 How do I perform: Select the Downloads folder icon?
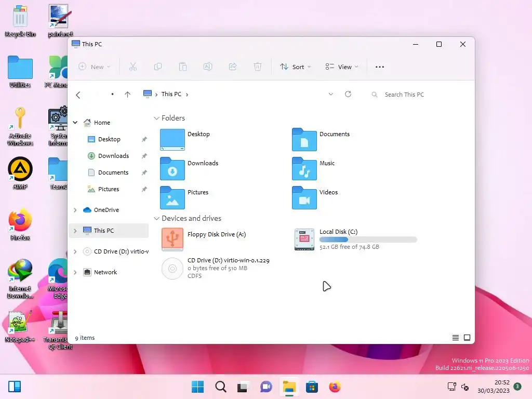(x=172, y=169)
